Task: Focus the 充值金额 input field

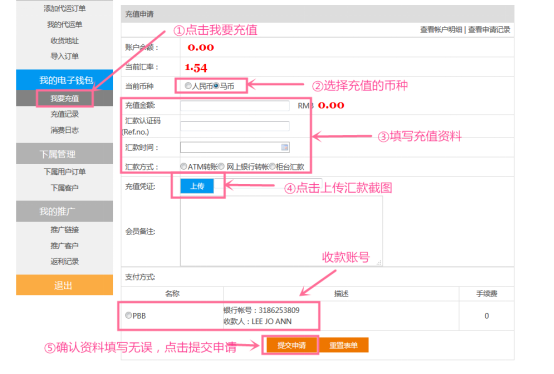Action: coord(235,105)
